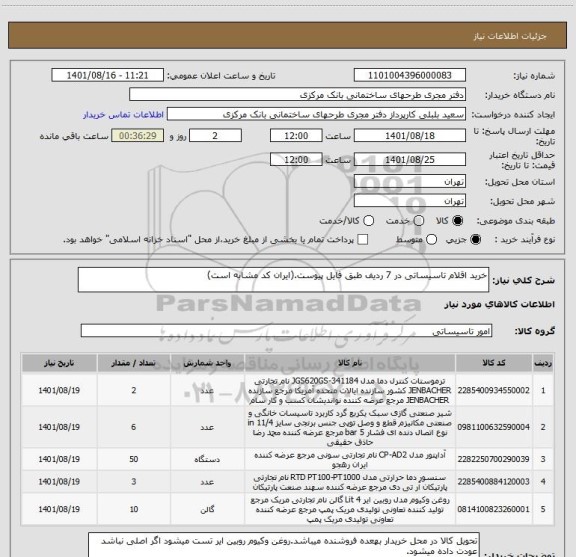Click the buyer organization name field
Image resolution: width=576 pixels, height=557 pixels.
(x=298, y=95)
